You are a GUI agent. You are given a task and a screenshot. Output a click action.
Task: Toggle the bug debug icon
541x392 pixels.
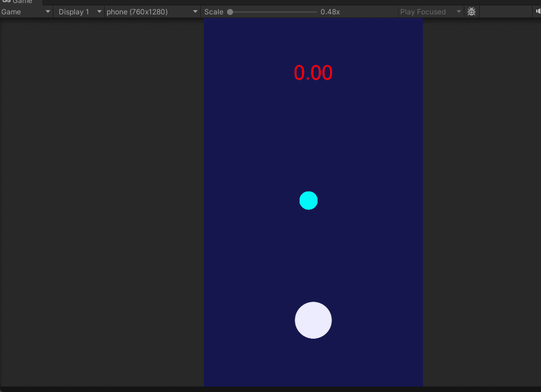coord(472,12)
